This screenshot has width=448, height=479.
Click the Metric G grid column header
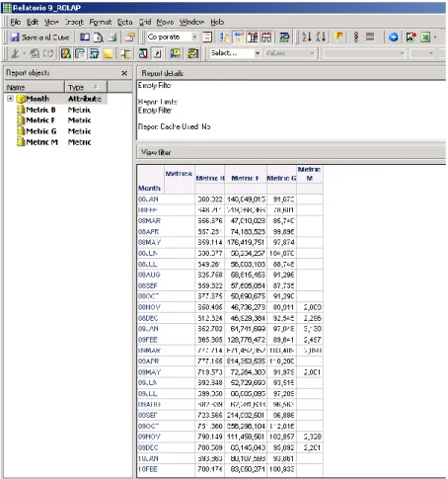click(x=281, y=178)
